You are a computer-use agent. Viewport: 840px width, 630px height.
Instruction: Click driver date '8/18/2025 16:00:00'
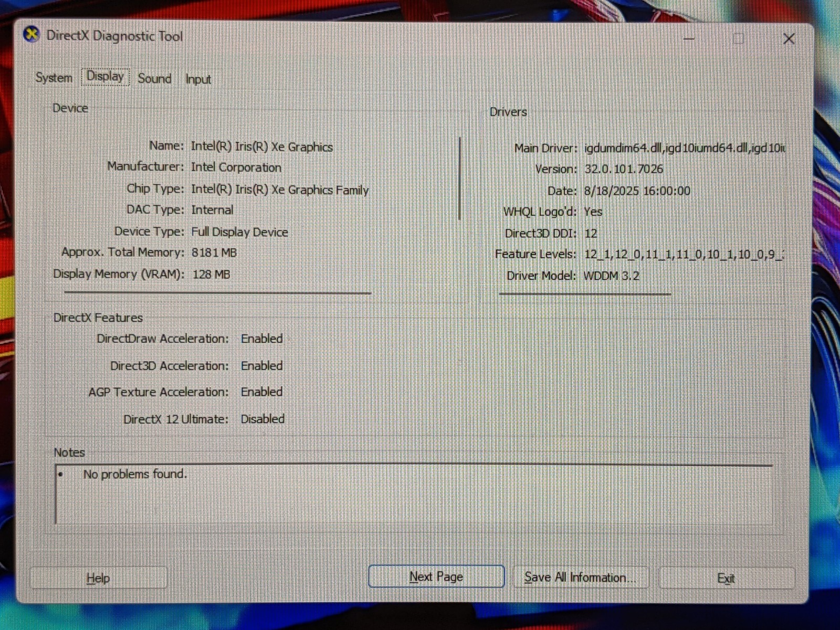[x=637, y=191]
